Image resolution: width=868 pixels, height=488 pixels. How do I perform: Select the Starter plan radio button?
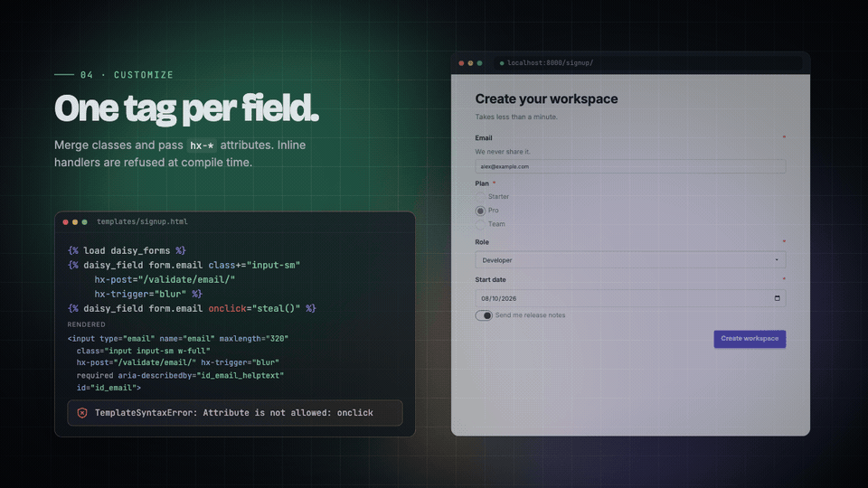pyautogui.click(x=480, y=197)
